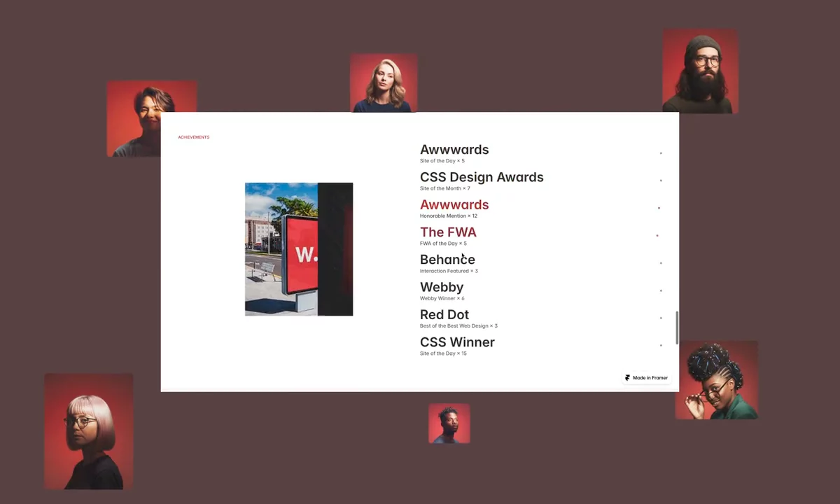Select the red Awwwards Honorable Mention heading
The width and height of the screenshot is (840, 504).
(454, 205)
